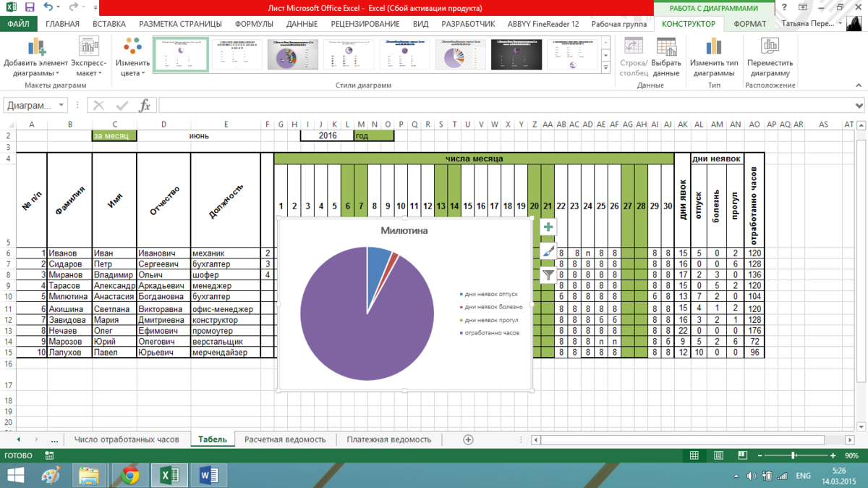Click column header AO

click(754, 125)
